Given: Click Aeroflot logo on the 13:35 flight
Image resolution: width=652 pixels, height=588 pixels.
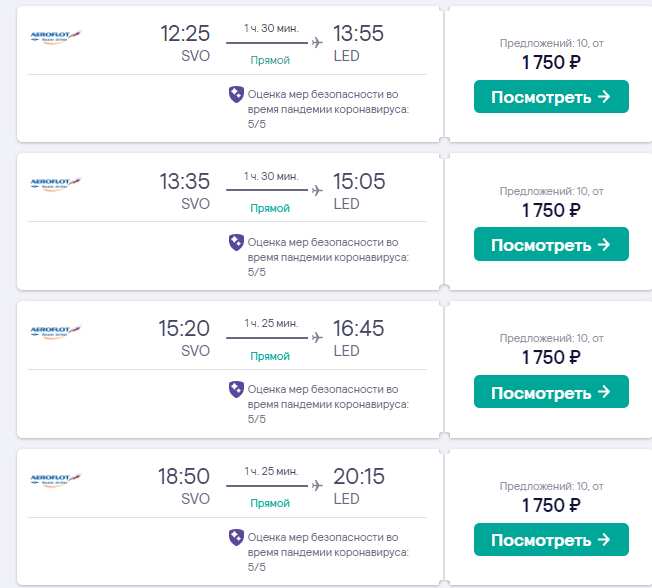Looking at the screenshot, I should click(x=56, y=183).
